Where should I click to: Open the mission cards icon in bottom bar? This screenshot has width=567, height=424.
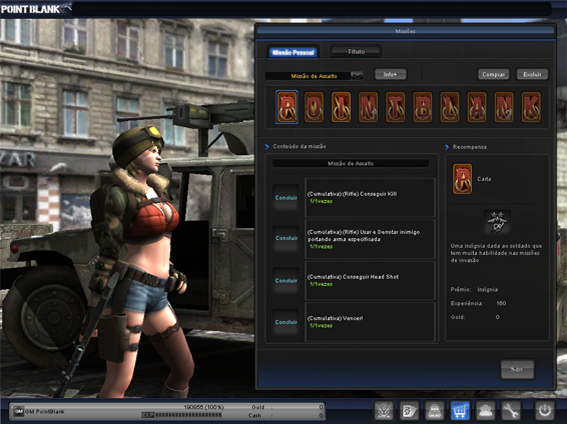click(x=409, y=411)
